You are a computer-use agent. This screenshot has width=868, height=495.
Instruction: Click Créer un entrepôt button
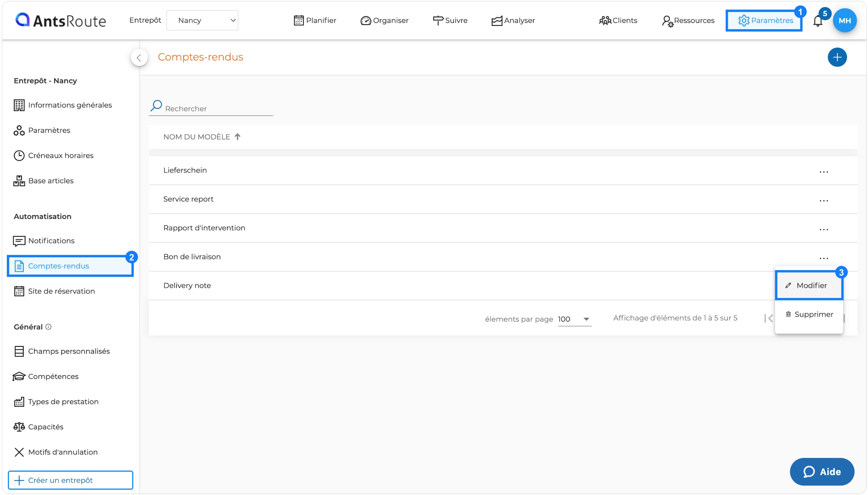click(x=70, y=480)
